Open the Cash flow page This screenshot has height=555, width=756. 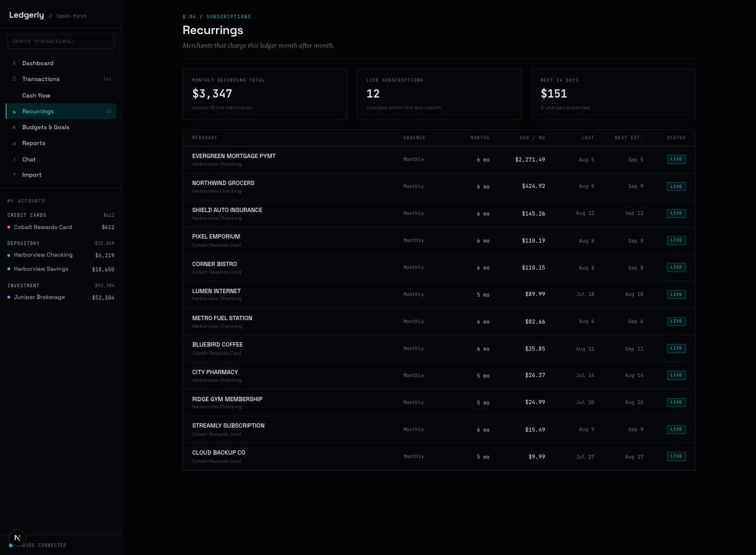point(61,95)
